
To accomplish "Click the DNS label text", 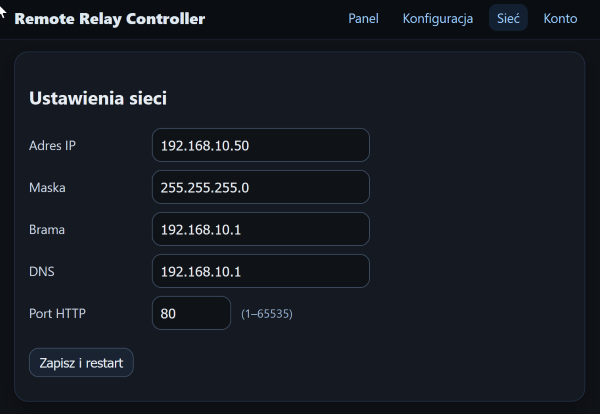I will 43,271.
